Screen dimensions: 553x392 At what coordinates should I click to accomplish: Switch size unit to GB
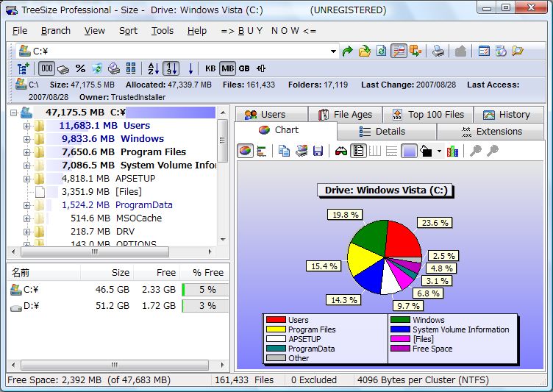click(x=244, y=68)
